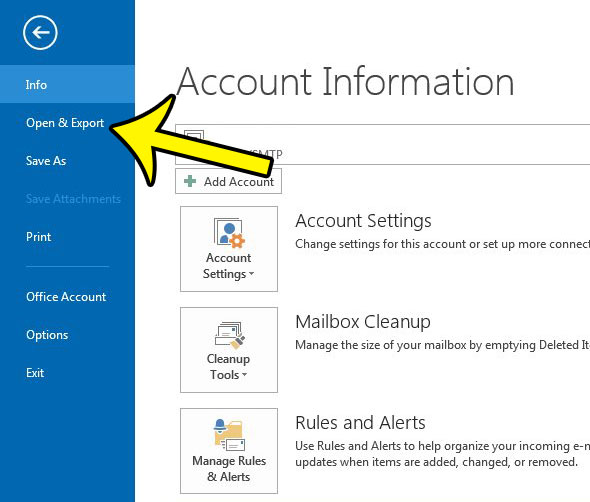Open the account selector dropdown box
This screenshot has width=590, height=502.
[382, 145]
